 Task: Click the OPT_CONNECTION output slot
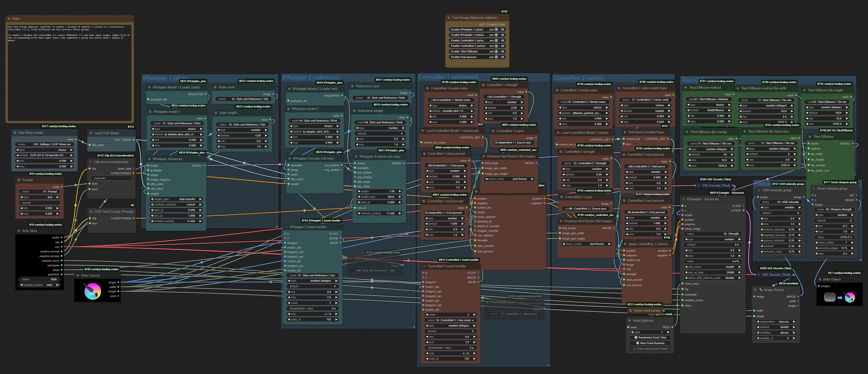[507, 25]
